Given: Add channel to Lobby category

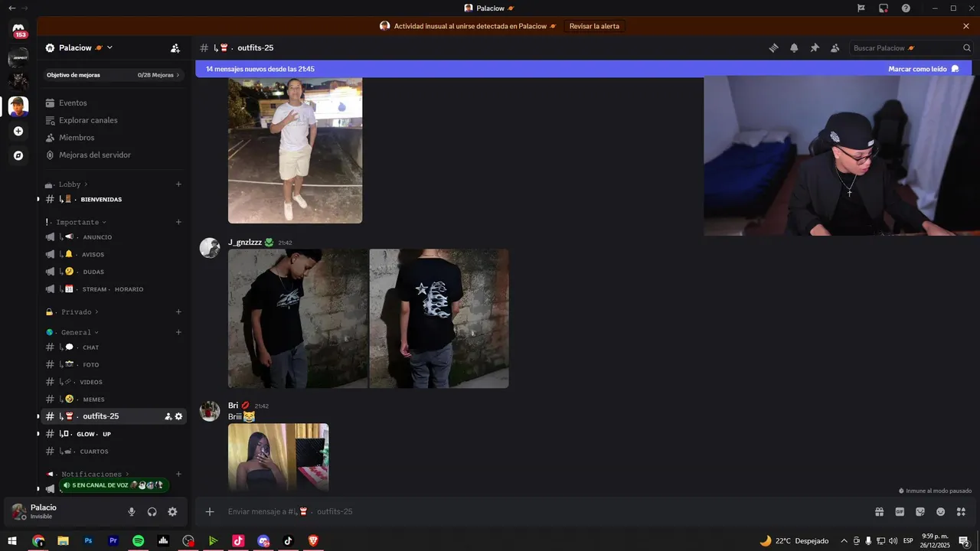Looking at the screenshot, I should click(x=178, y=184).
